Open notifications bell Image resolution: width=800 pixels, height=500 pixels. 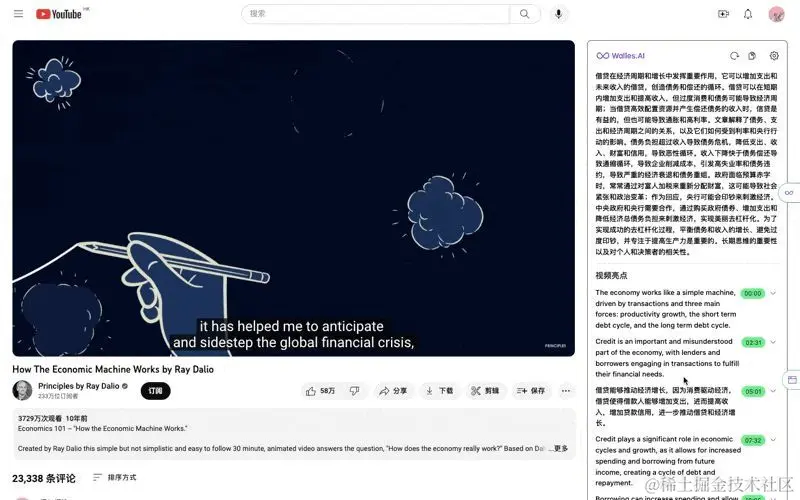(x=748, y=14)
